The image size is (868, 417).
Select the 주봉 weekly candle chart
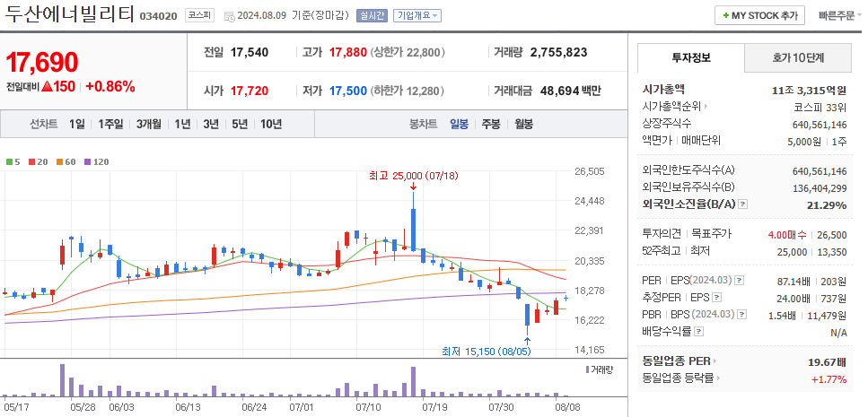tap(491, 125)
